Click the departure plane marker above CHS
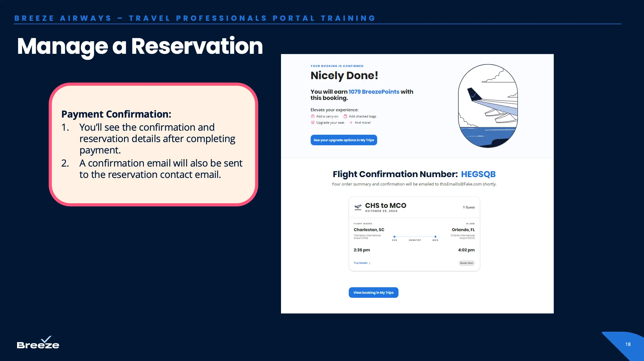Image resolution: width=644 pixels, height=361 pixels. [394, 237]
